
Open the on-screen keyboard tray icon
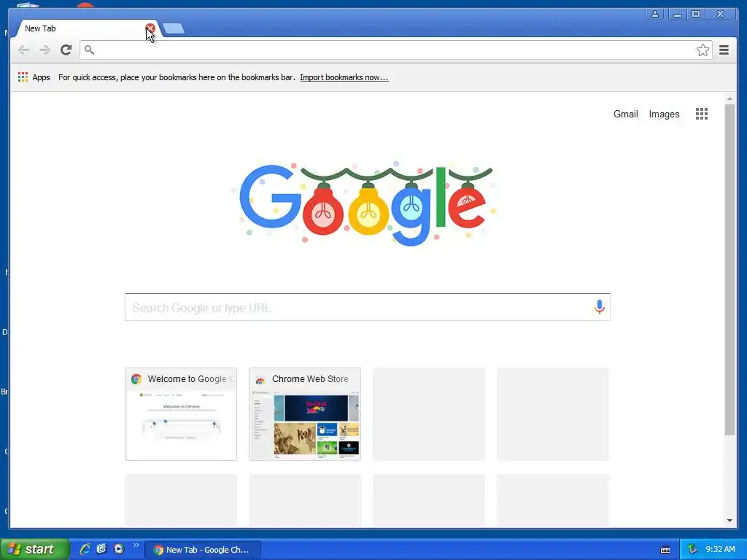tap(665, 550)
